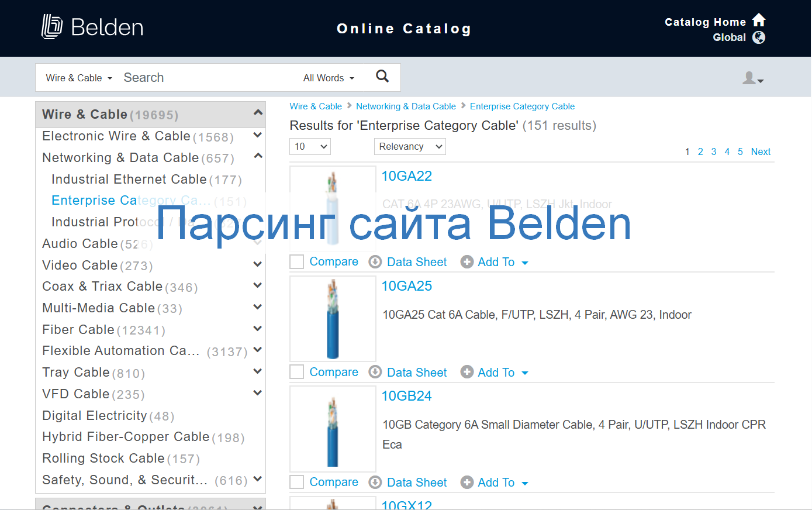Viewport: 812px width, 510px height.
Task: Click Next page link
Action: pos(761,151)
